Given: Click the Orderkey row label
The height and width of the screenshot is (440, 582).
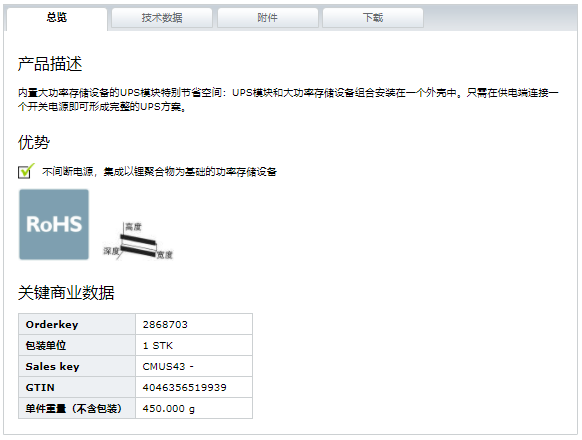Looking at the screenshot, I should [x=52, y=325].
